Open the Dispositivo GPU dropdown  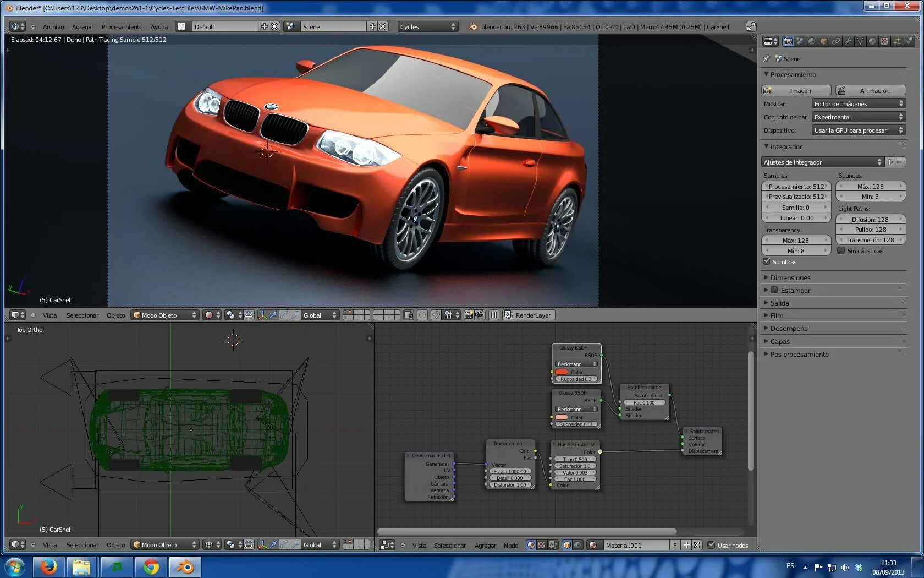point(858,130)
